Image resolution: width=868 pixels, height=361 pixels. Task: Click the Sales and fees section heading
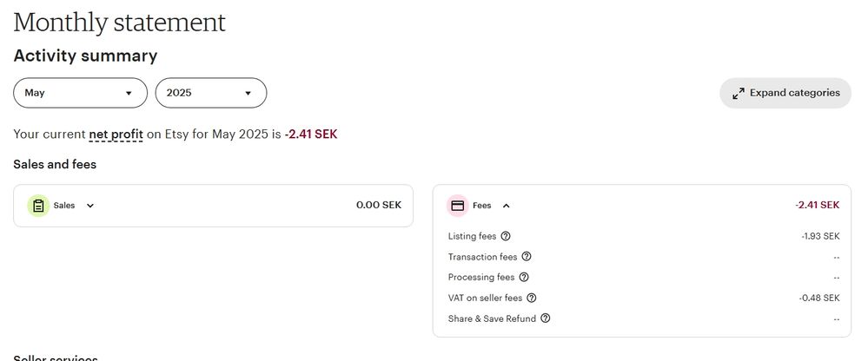click(55, 164)
